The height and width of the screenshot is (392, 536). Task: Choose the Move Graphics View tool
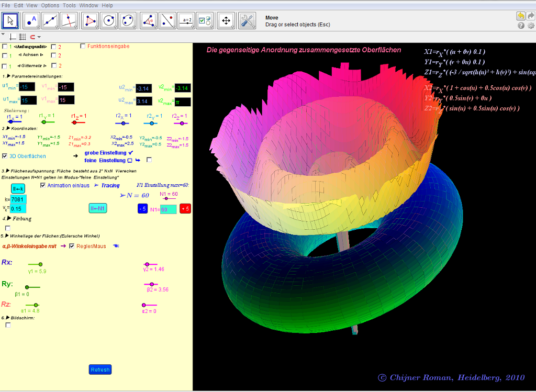(226, 20)
